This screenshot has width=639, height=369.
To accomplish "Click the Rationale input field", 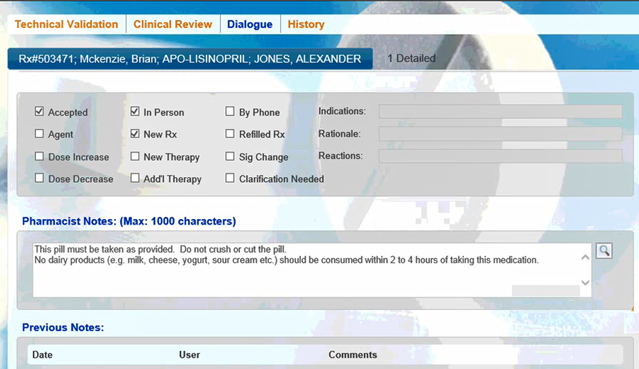I will coord(500,134).
